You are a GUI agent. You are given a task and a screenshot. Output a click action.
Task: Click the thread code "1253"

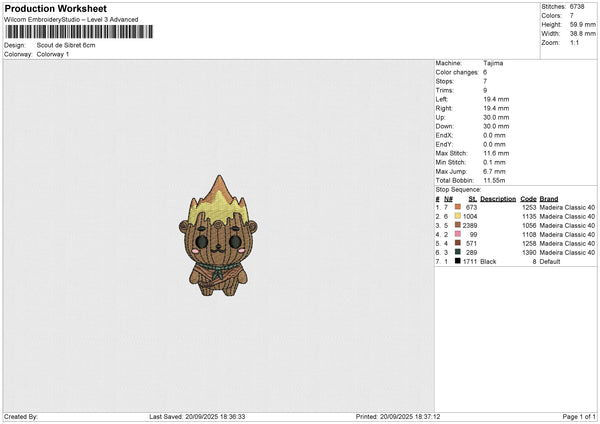(529, 207)
